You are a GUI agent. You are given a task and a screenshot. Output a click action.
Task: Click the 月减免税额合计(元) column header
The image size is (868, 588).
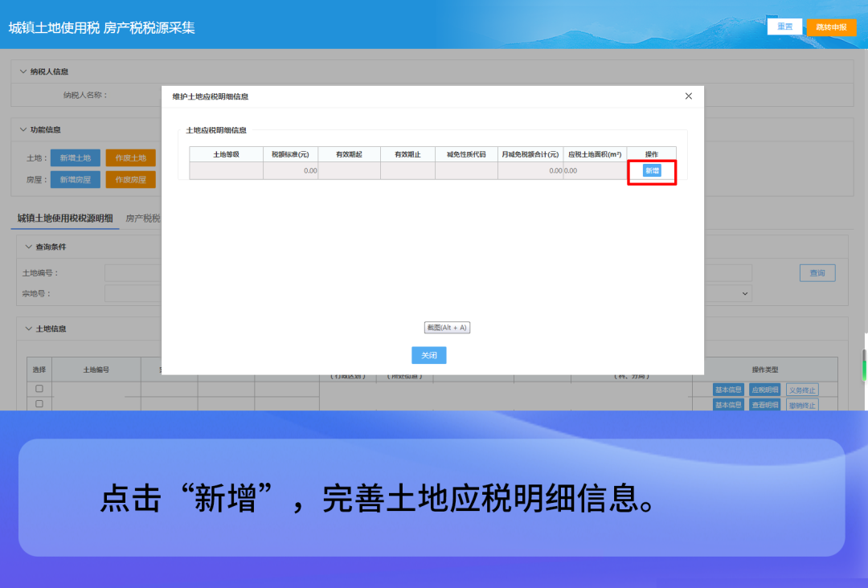point(530,154)
